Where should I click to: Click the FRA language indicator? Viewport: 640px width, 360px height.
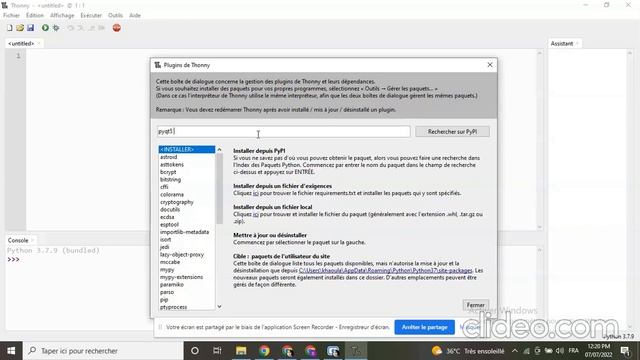point(573,351)
